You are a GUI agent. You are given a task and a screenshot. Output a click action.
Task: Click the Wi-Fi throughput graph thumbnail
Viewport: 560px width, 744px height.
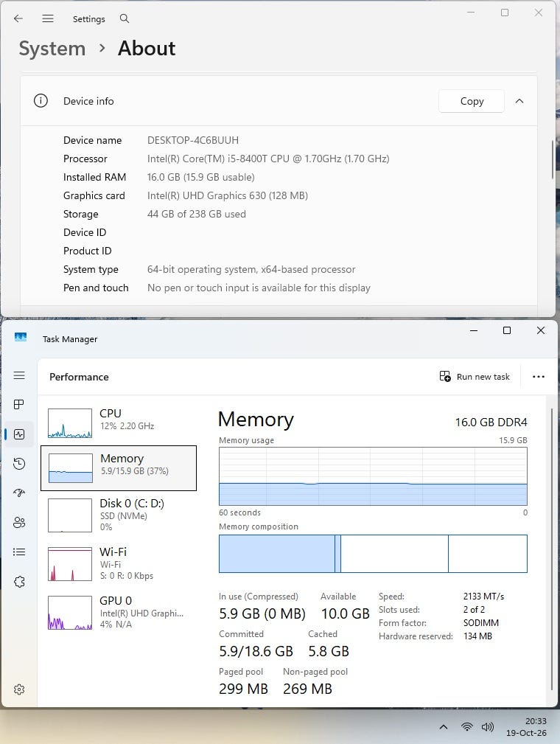(70, 563)
